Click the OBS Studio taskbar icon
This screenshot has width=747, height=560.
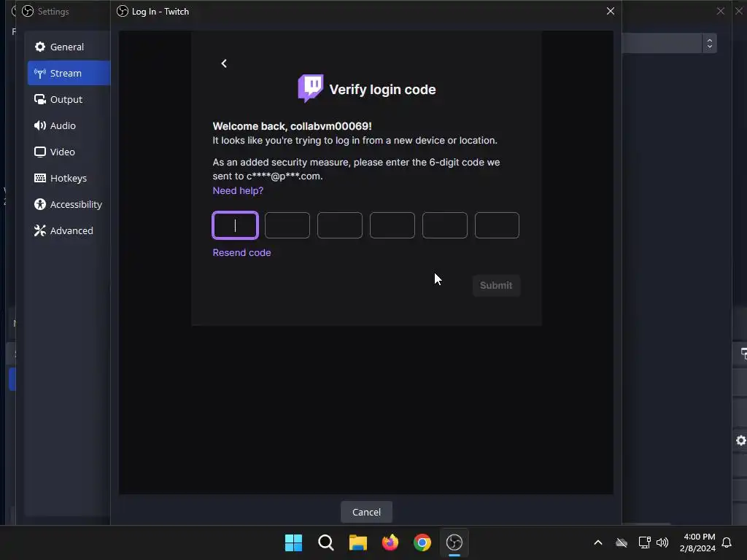[454, 542]
